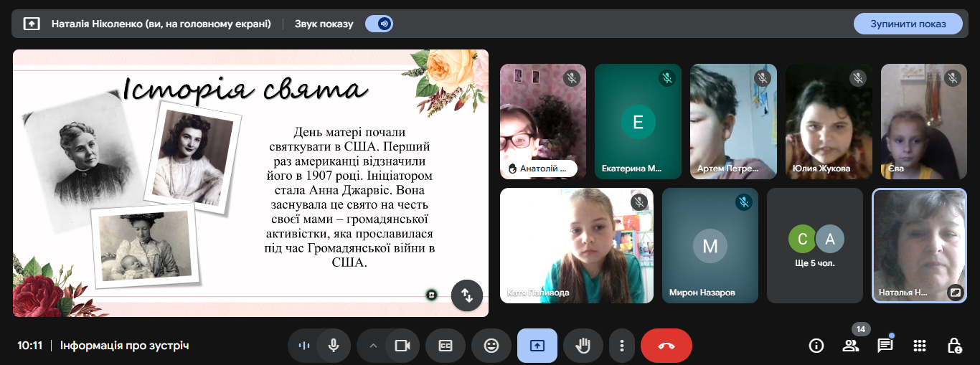Click the Наталія Ніколенко presenter label

click(161, 24)
